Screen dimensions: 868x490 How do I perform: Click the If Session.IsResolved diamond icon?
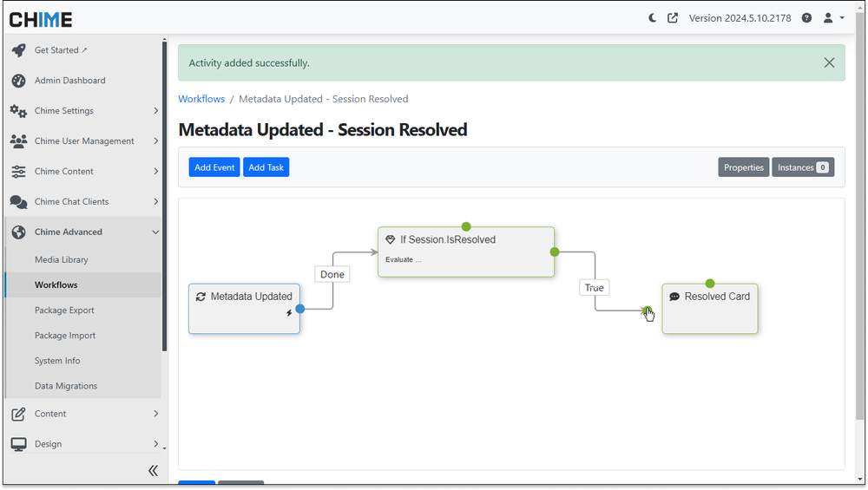(391, 240)
